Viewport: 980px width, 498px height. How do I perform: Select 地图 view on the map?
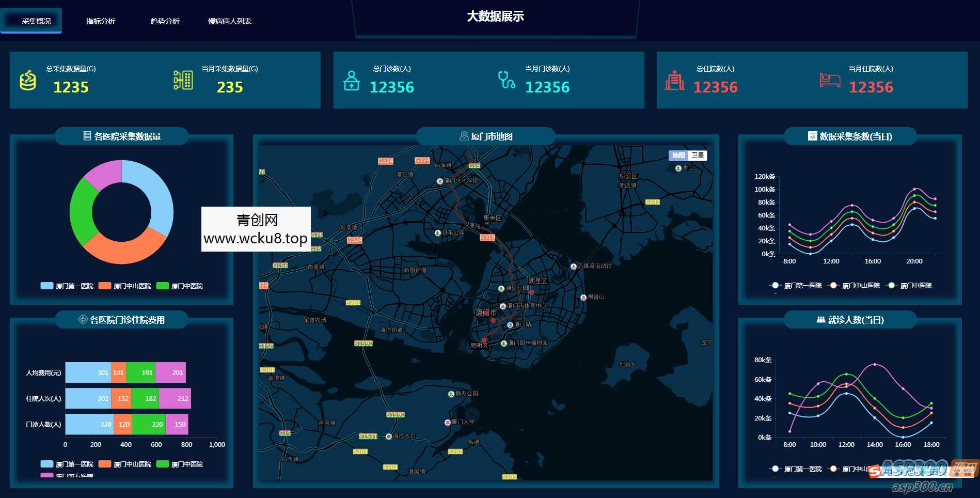[x=678, y=155]
